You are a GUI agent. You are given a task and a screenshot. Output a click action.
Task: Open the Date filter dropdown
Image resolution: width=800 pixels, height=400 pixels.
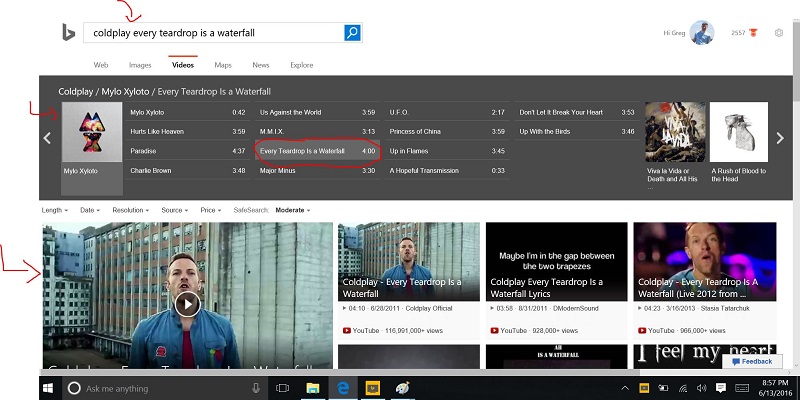(x=90, y=210)
